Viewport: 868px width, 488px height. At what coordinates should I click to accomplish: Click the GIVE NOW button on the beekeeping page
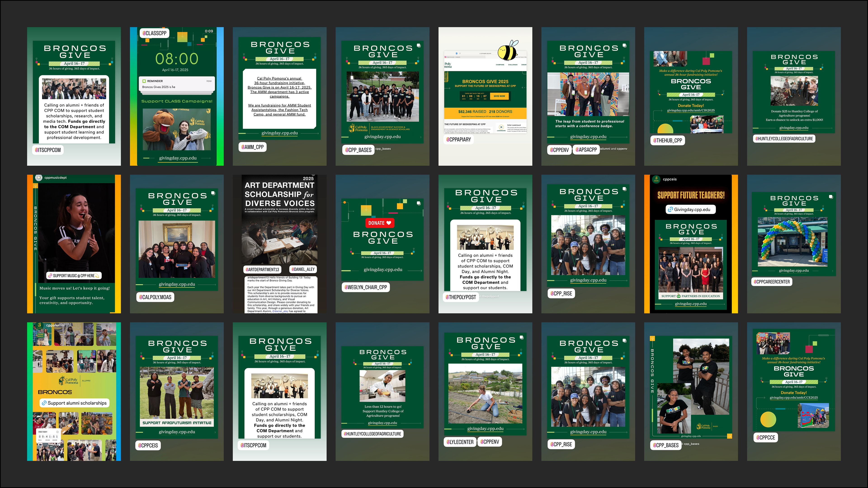coord(499,96)
